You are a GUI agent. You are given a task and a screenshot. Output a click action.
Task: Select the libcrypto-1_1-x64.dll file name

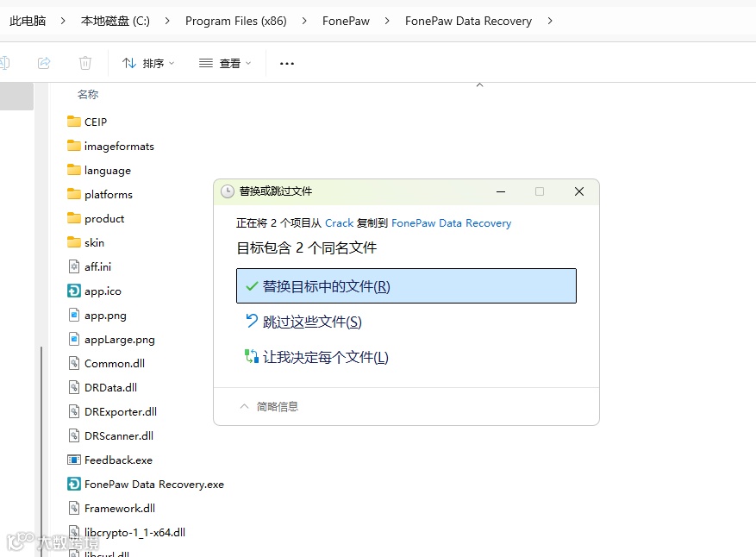click(x=134, y=532)
